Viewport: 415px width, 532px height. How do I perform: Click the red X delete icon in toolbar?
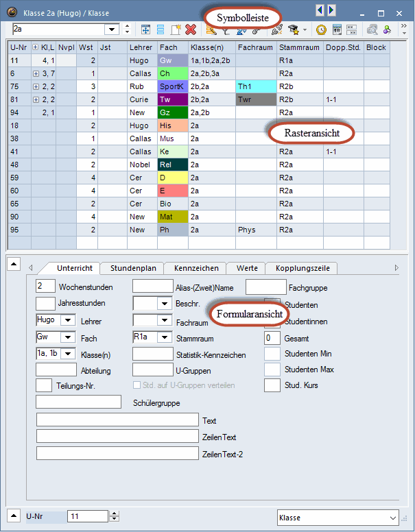pos(191,29)
